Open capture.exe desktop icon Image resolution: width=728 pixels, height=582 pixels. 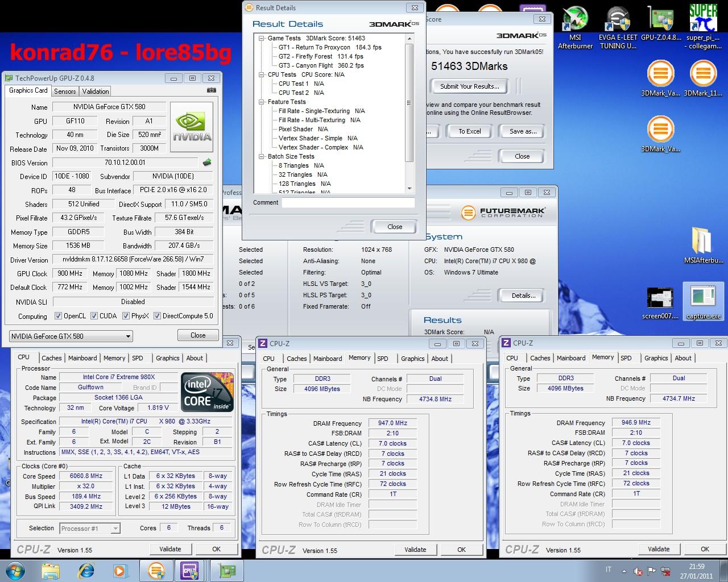pos(704,303)
